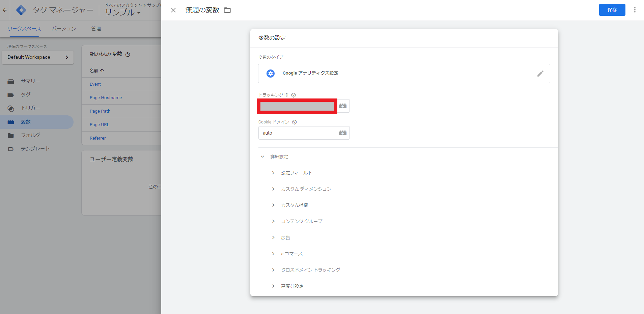Open the サンプル container dropdown
Screen dimensions: 644x314
click(x=122, y=12)
